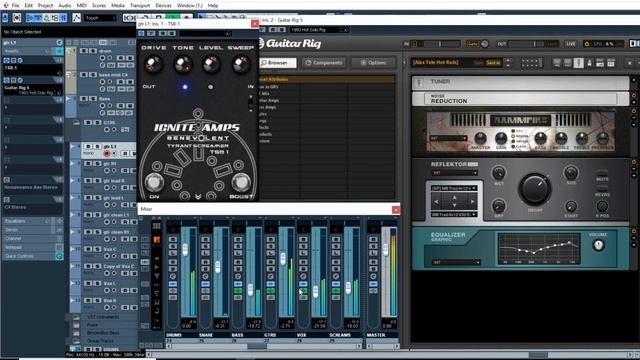Click the Reflektor left arrow navigation button
640x360 pixels.
[x=436, y=202]
